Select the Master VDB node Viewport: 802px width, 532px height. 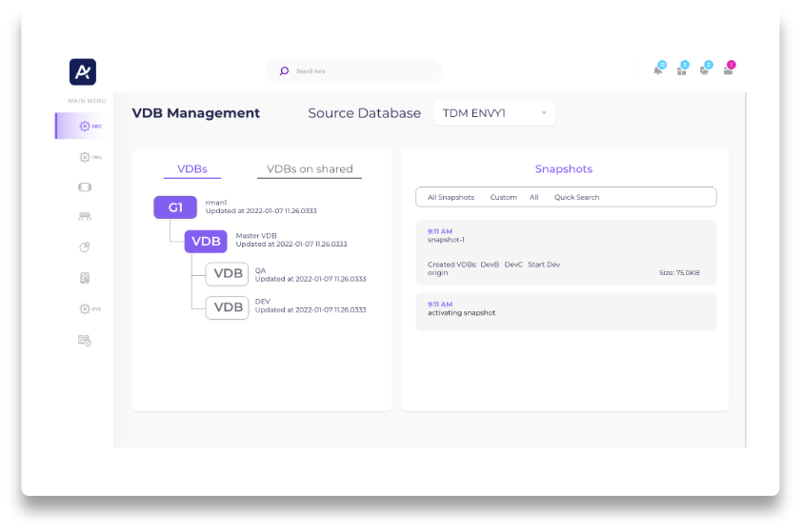click(x=206, y=241)
